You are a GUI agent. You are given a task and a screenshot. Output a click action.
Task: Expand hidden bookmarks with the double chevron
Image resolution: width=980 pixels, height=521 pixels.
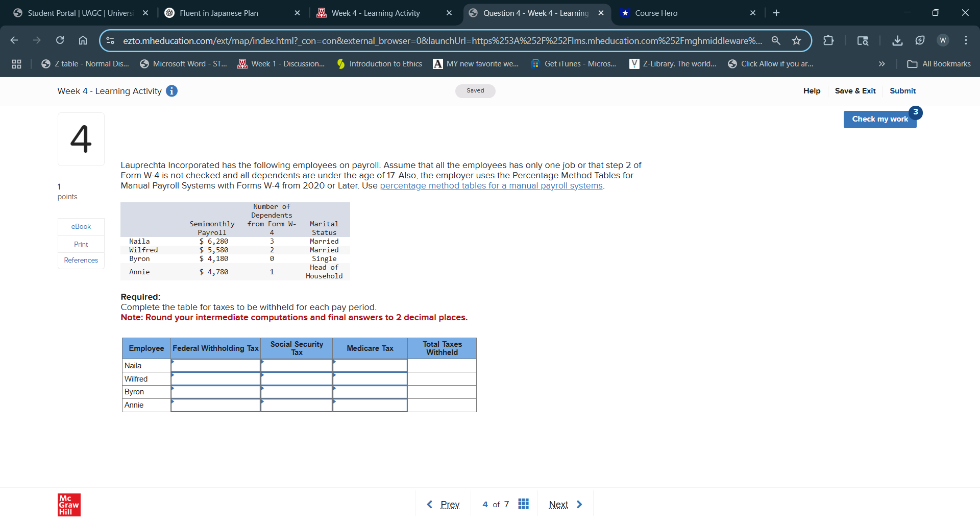pos(881,64)
